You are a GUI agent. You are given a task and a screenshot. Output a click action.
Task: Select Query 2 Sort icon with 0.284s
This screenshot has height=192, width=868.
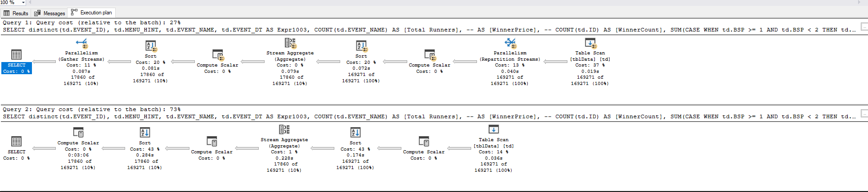click(145, 133)
